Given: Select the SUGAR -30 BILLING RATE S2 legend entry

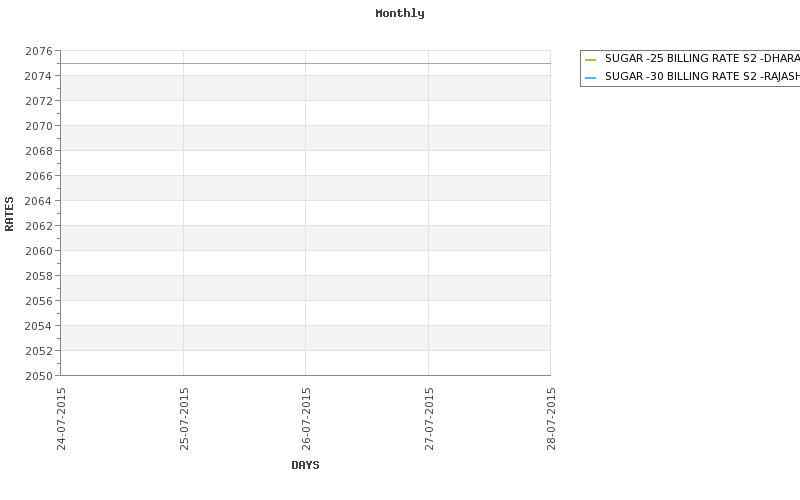Looking at the screenshot, I should click(x=702, y=77).
